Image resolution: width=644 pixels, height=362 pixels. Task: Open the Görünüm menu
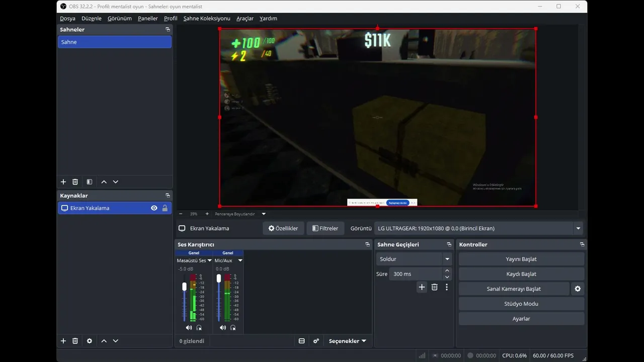tap(120, 19)
